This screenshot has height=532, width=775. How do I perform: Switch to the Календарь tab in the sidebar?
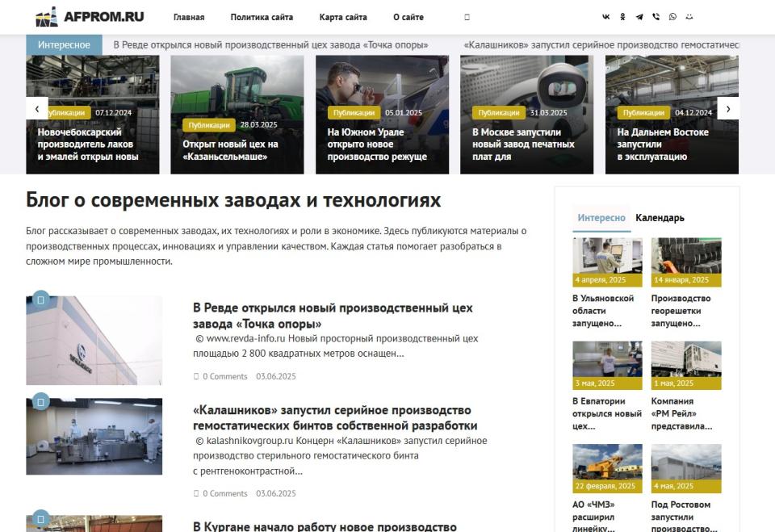click(x=659, y=217)
